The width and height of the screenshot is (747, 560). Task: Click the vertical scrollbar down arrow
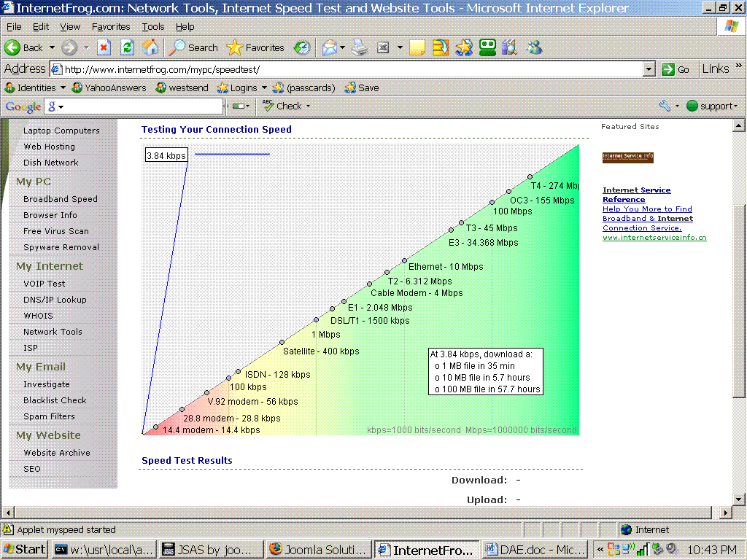[738, 499]
